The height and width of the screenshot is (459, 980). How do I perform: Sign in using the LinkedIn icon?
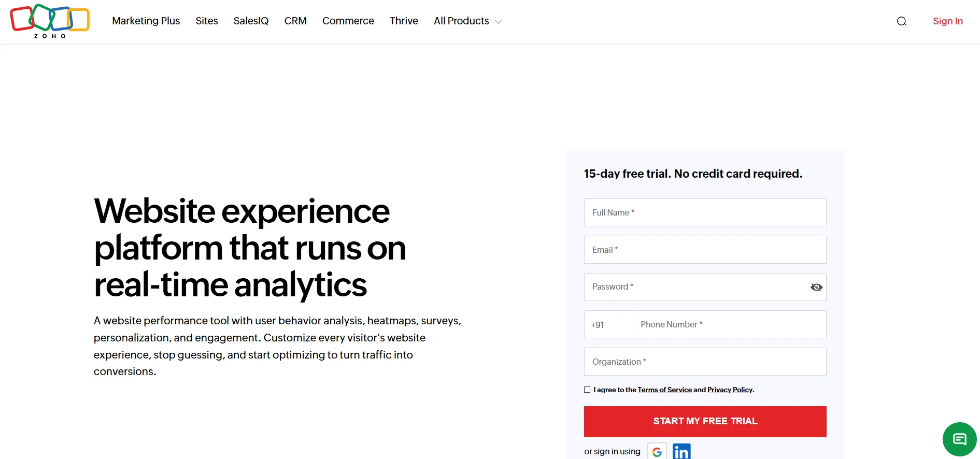click(x=681, y=452)
